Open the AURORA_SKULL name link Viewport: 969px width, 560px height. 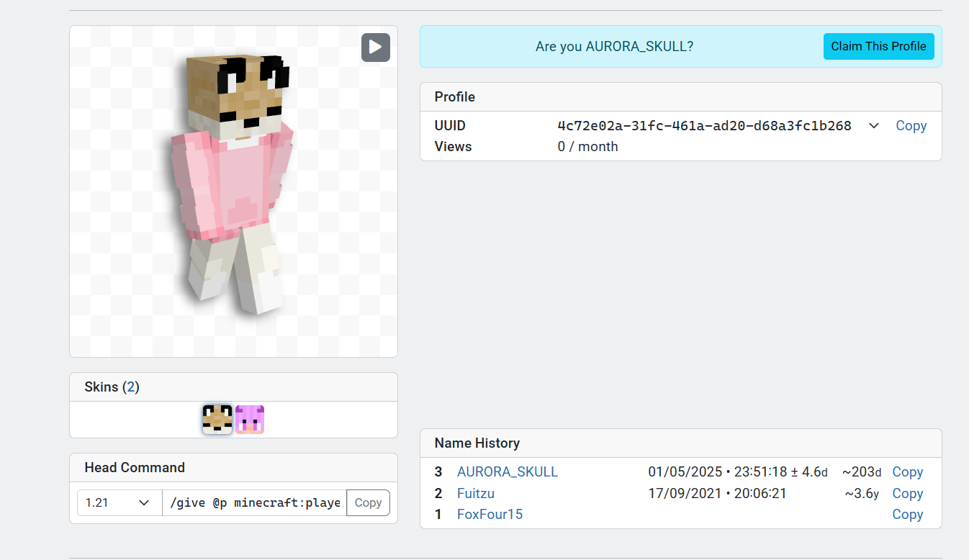tap(508, 472)
